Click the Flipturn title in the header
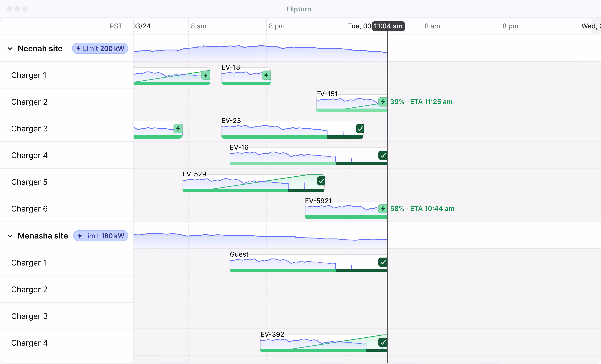The image size is (601, 364). [x=299, y=9]
